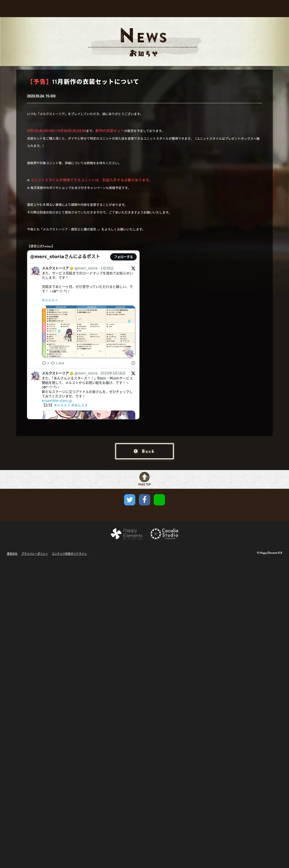This screenshot has height=868, width=289.
Task: Open the 運営会社 footer link
Action: point(12,554)
